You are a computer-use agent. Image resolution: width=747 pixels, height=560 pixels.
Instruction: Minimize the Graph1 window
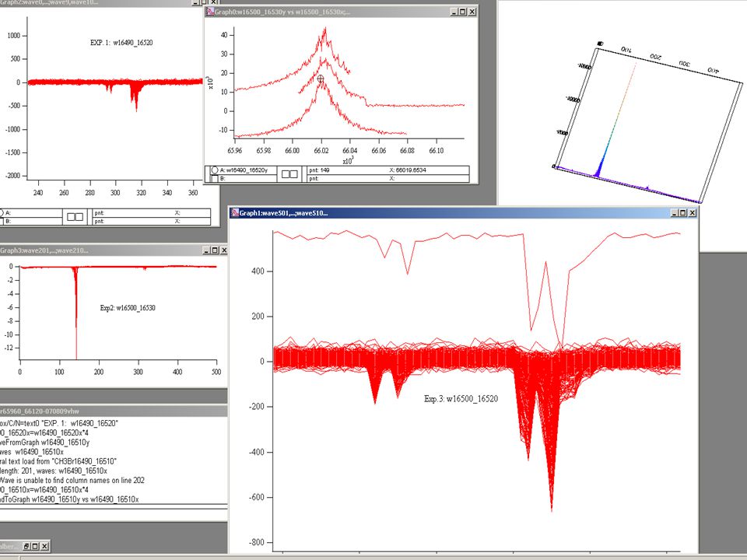click(x=675, y=213)
